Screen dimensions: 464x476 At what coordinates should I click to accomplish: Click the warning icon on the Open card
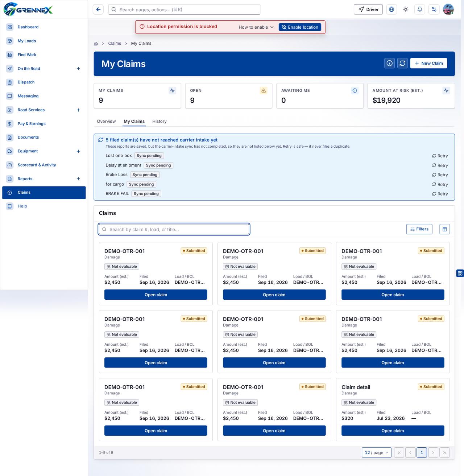coord(264,91)
